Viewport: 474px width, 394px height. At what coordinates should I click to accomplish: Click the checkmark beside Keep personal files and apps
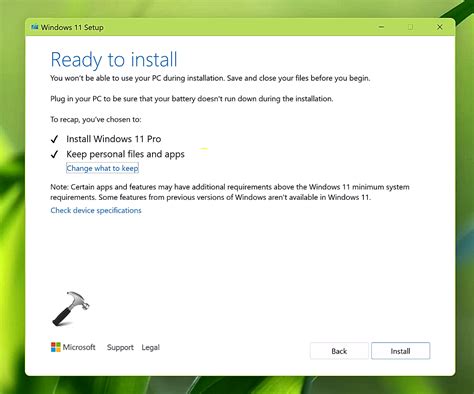coord(54,154)
